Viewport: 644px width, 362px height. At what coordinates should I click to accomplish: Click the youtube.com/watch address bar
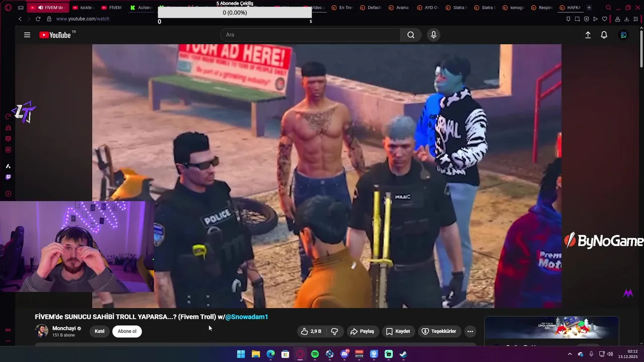point(83,19)
